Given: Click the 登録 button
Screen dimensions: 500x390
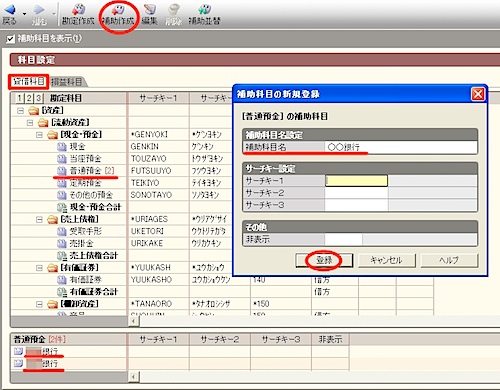Looking at the screenshot, I should pyautogui.click(x=324, y=260).
